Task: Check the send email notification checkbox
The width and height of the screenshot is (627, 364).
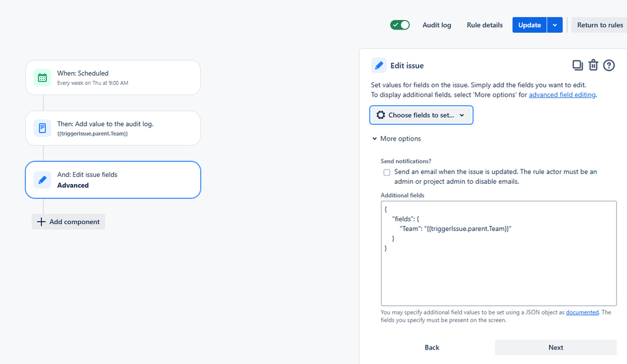Action: (387, 173)
